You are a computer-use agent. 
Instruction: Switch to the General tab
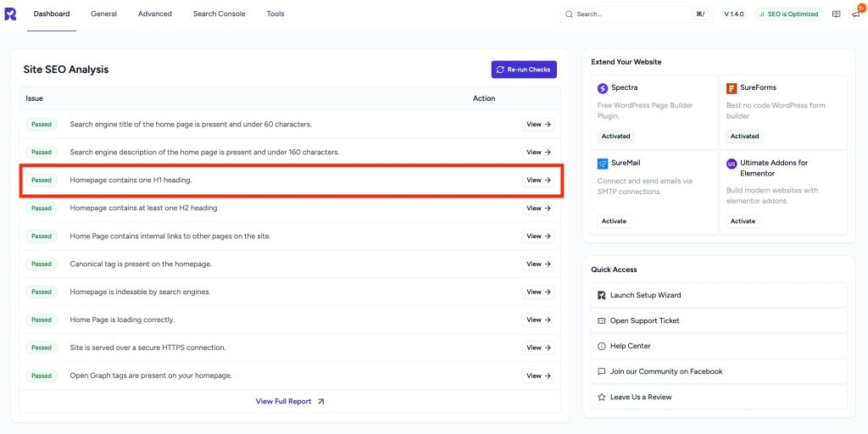coord(103,14)
